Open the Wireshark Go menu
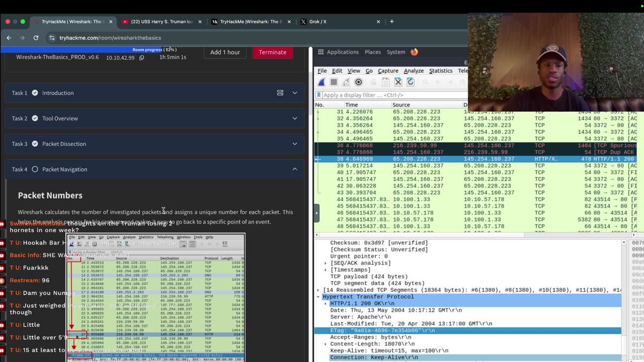The height and width of the screenshot is (362, 644). [369, 71]
